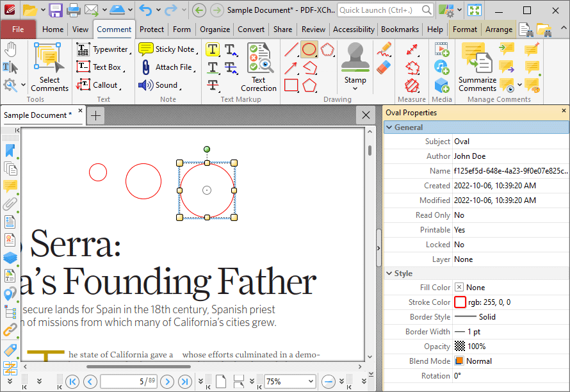Switch to the Format tab
Viewport: 570px width, 392px height.
click(x=465, y=29)
